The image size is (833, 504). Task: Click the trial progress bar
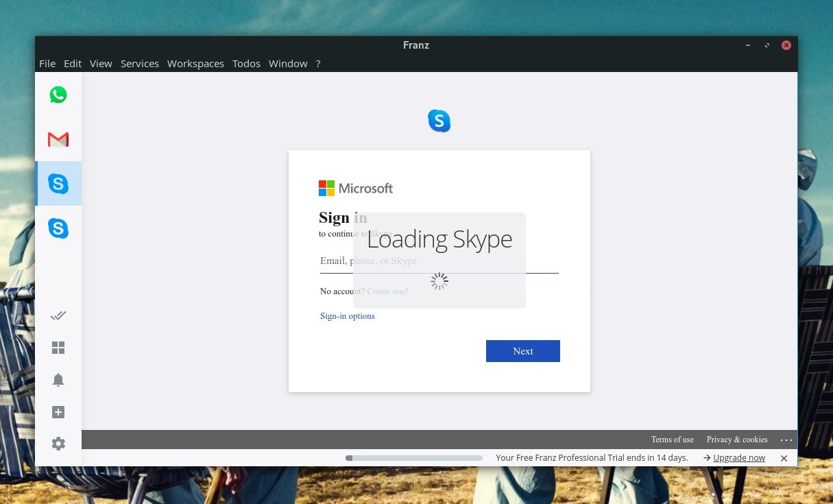coord(414,458)
